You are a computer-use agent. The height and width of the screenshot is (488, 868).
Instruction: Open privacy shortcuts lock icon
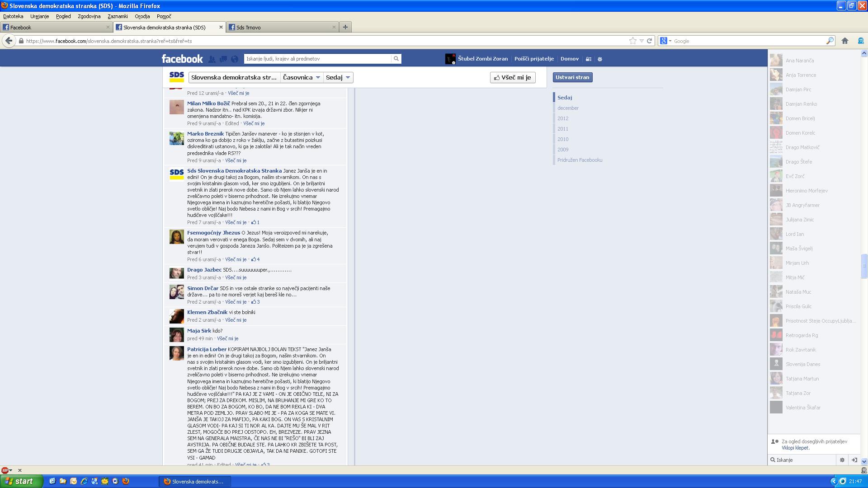pyautogui.click(x=589, y=59)
